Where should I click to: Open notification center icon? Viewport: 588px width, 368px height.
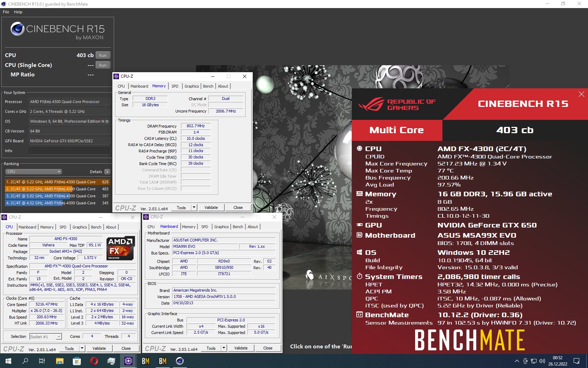(576, 361)
